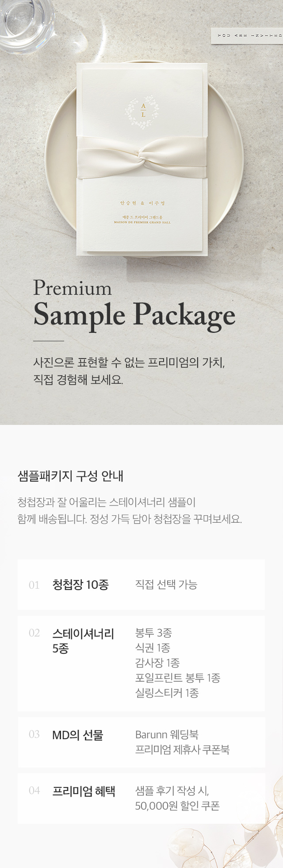Select the 스테이셔너리 5종 row title

(83, 641)
